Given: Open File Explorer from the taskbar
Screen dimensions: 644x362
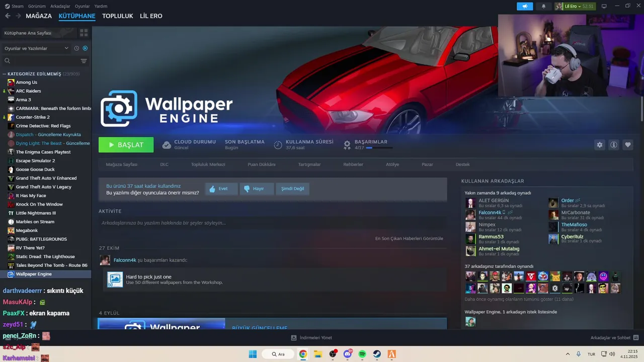Looking at the screenshot, I should pos(318,354).
